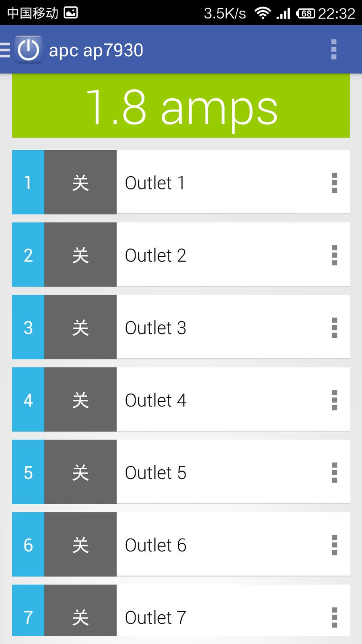362x644 pixels.
Task: Tap the apc ap7930 title
Action: [96, 50]
